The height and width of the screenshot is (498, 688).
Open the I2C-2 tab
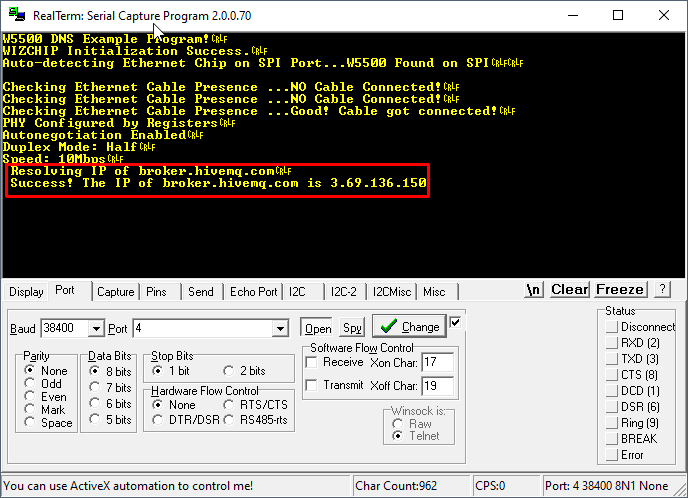[x=344, y=292]
